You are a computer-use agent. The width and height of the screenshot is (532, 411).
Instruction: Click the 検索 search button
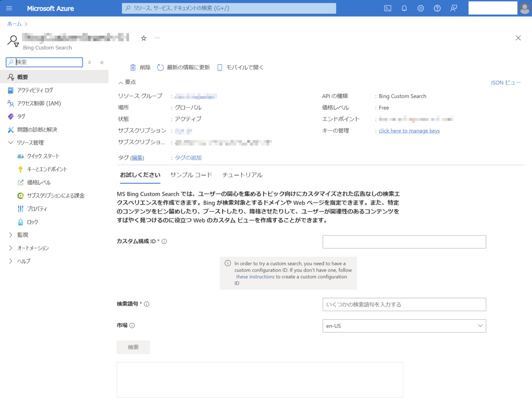133,347
